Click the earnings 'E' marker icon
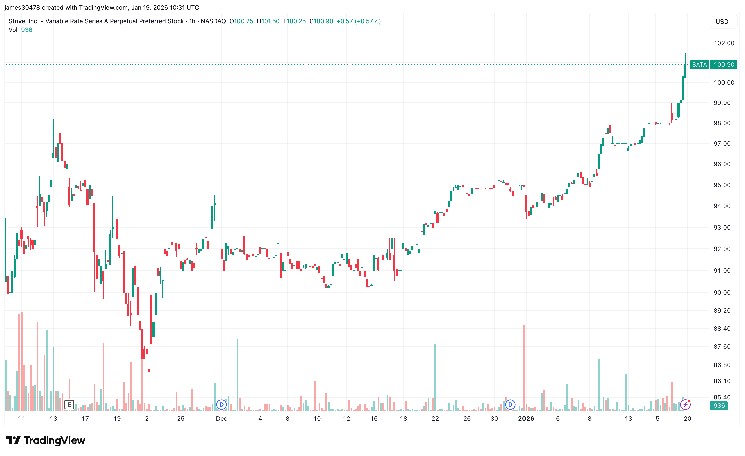The image size is (745, 456). click(x=70, y=404)
